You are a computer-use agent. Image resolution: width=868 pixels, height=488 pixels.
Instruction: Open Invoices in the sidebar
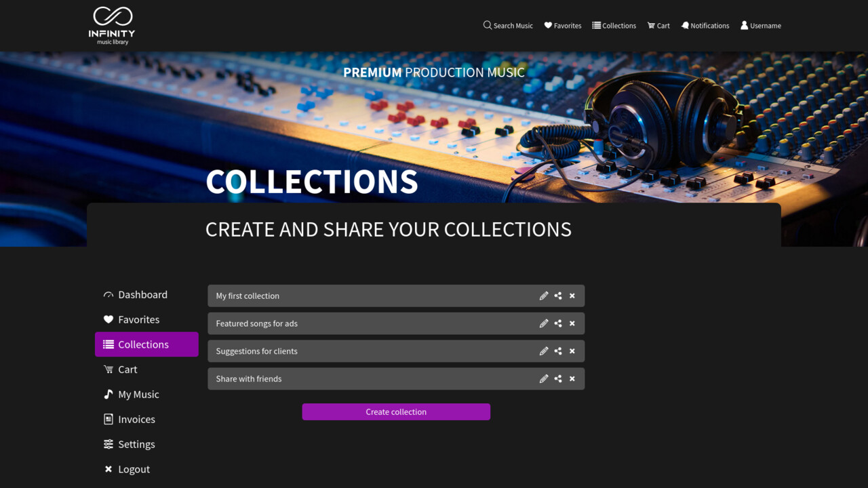point(146,420)
